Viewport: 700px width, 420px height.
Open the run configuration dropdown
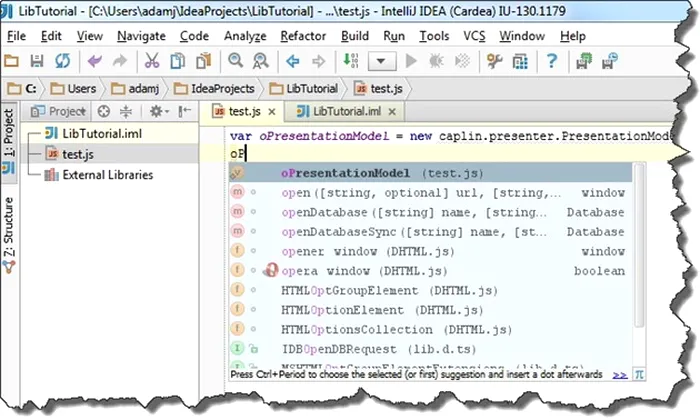381,61
